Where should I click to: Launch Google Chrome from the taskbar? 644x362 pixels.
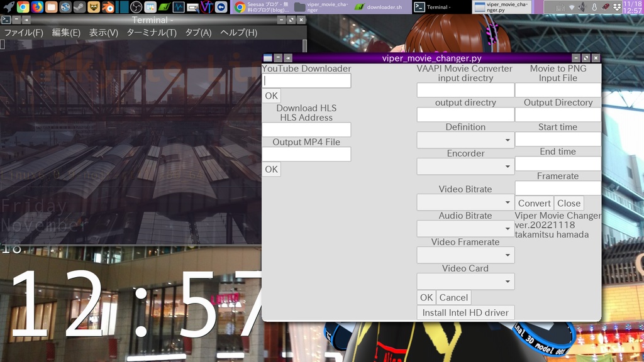click(x=23, y=8)
